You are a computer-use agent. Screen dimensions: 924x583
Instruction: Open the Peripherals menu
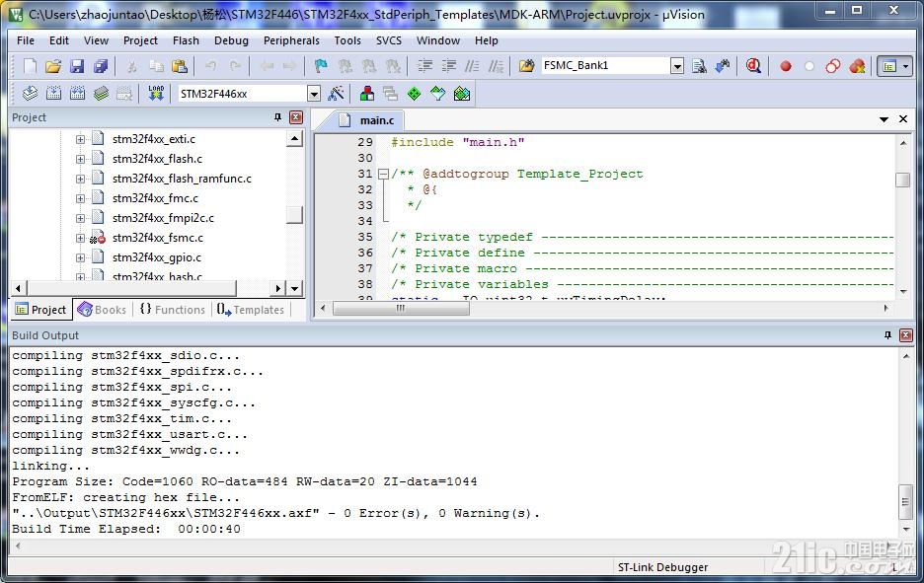[x=291, y=40]
